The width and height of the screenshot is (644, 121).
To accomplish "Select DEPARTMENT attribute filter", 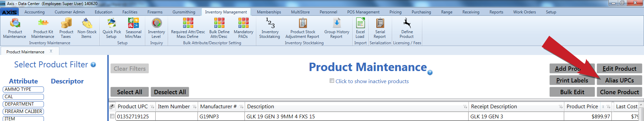I will coord(23,104).
